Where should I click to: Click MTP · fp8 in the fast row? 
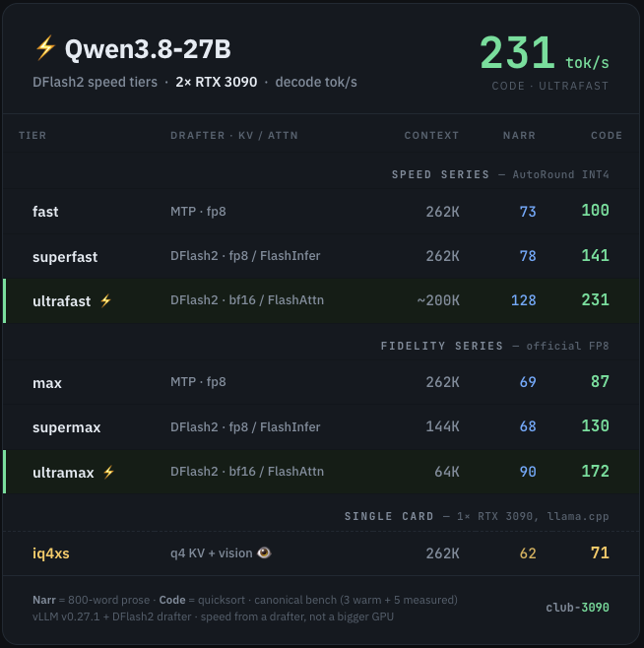[x=198, y=211]
